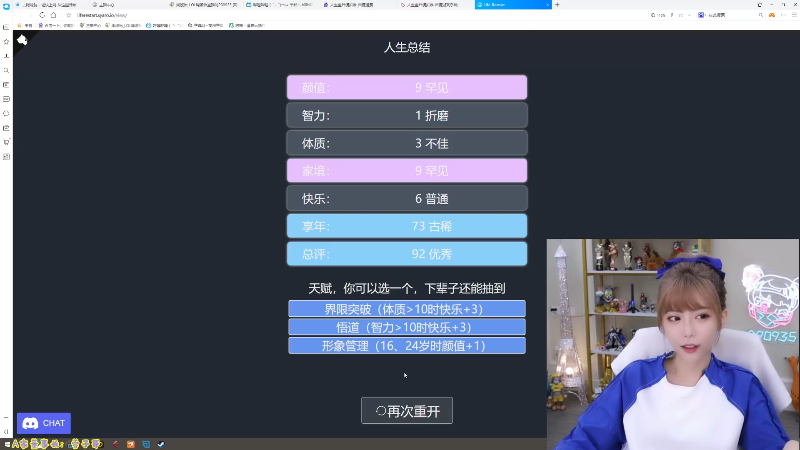Open the zoom level 110% indicator
Viewport: 800px width, 450px height.
point(658,15)
